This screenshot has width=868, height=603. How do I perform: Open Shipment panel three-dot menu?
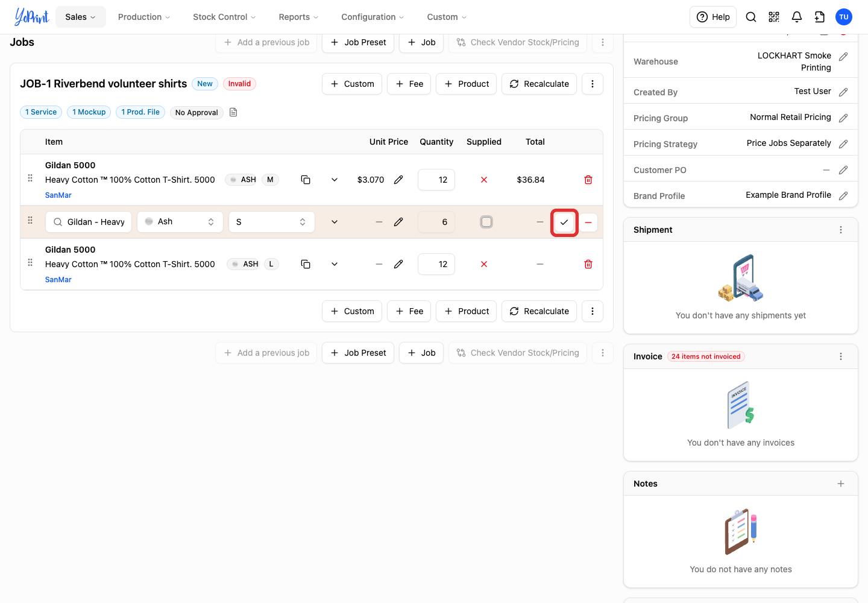pyautogui.click(x=841, y=230)
